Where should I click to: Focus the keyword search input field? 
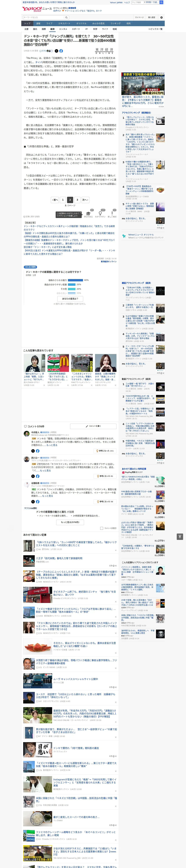click(43, 18)
